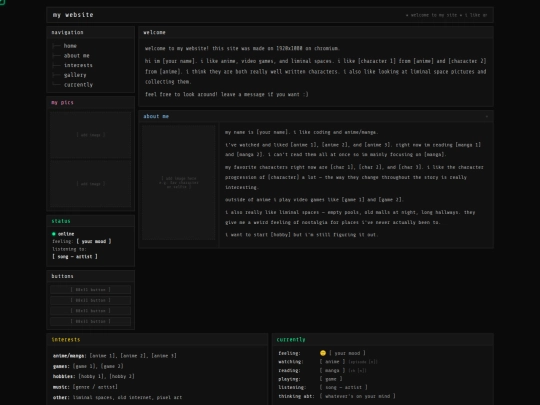Click the status panel heading
Image resolution: width=540 pixels, height=405 pixels.
[61, 221]
